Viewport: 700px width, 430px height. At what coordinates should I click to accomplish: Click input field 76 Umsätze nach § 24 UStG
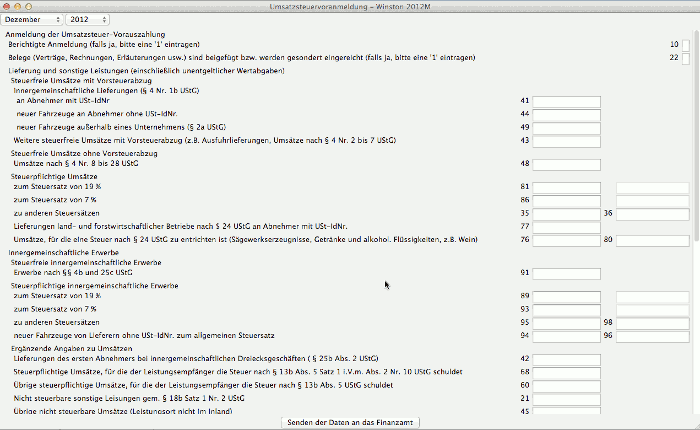567,240
